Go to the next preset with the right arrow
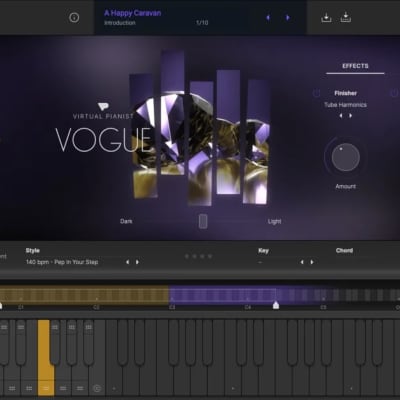Viewport: 400px width, 400px height. (x=288, y=18)
